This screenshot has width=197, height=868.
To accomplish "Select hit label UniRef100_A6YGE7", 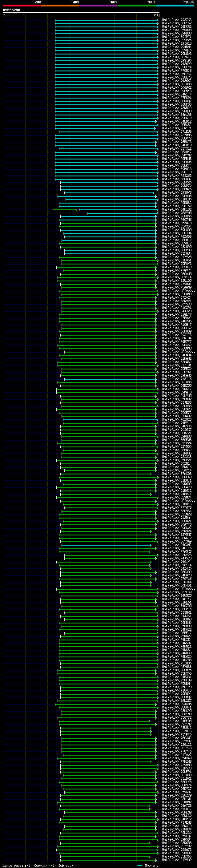I will [177, 57].
